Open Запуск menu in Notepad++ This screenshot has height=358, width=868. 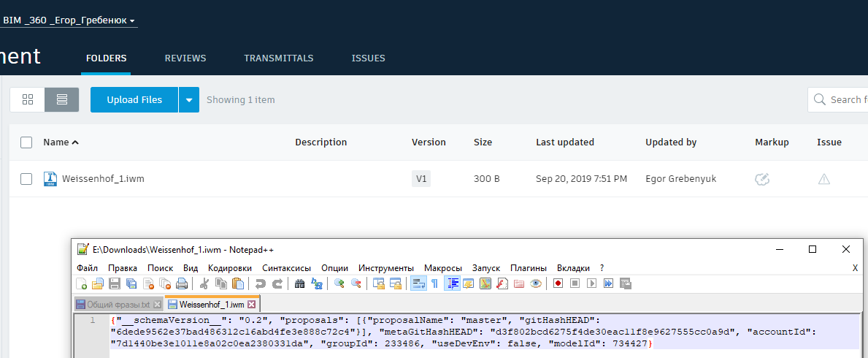(x=486, y=267)
